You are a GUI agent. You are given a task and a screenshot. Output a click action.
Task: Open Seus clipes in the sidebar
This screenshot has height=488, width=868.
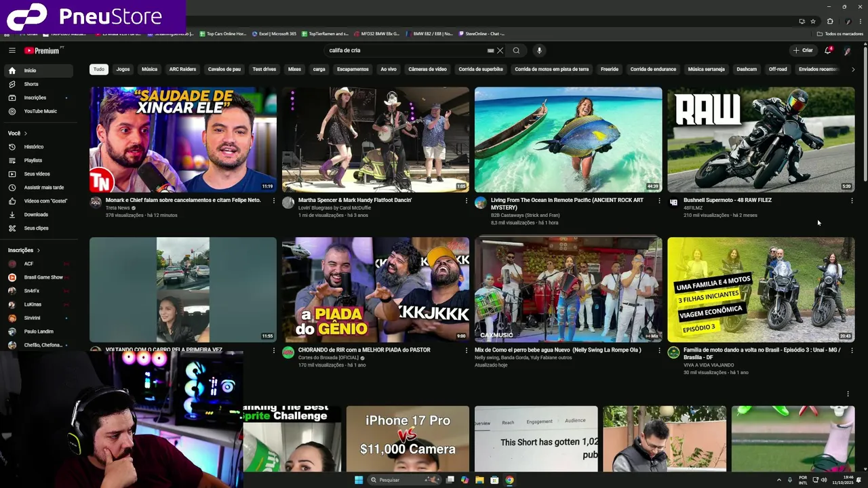(x=39, y=228)
